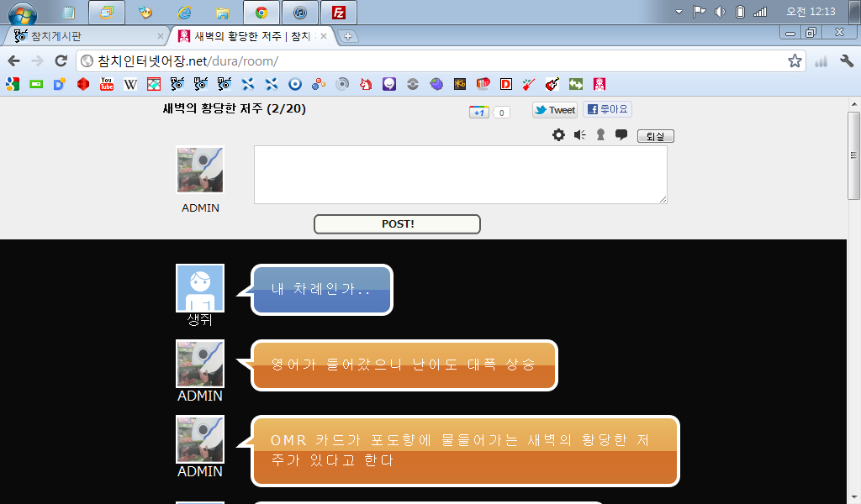Switch to the 참치게시판 tab
Viewport: 861px width, 504px height.
(84, 36)
